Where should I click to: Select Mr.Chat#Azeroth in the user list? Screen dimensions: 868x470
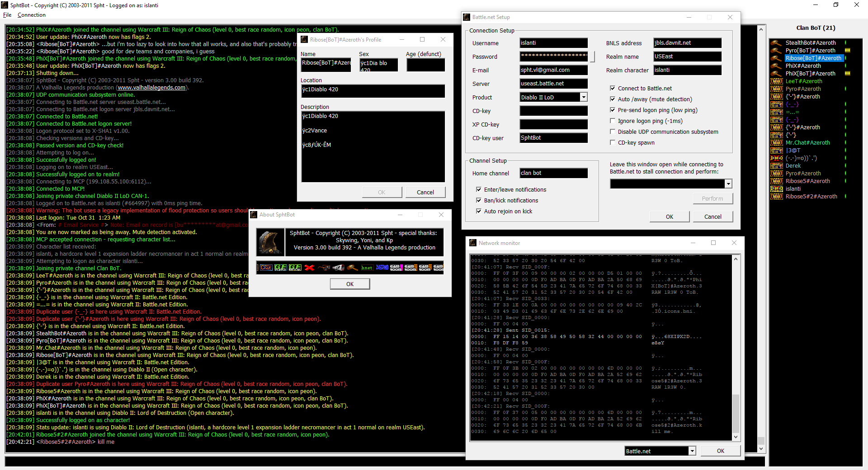click(807, 143)
